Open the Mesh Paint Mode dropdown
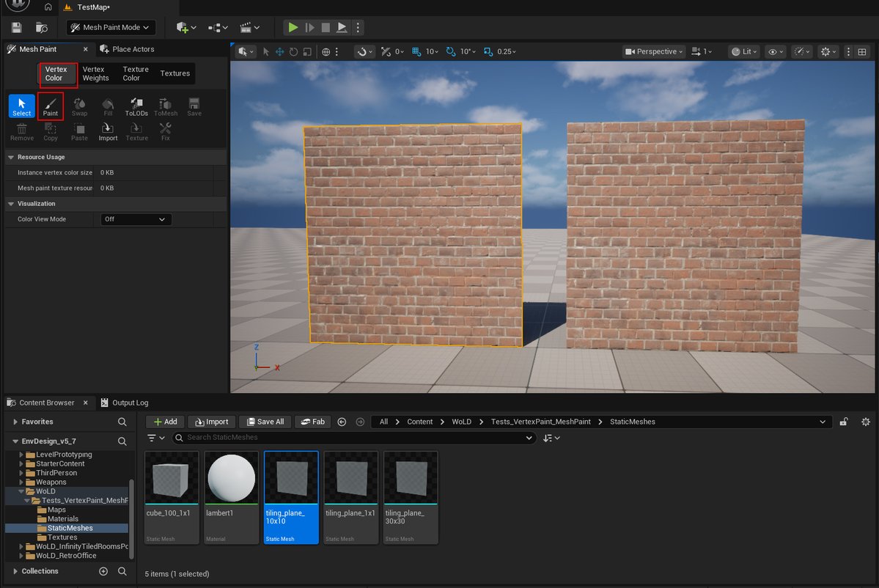This screenshot has height=588, width=879. click(x=111, y=27)
